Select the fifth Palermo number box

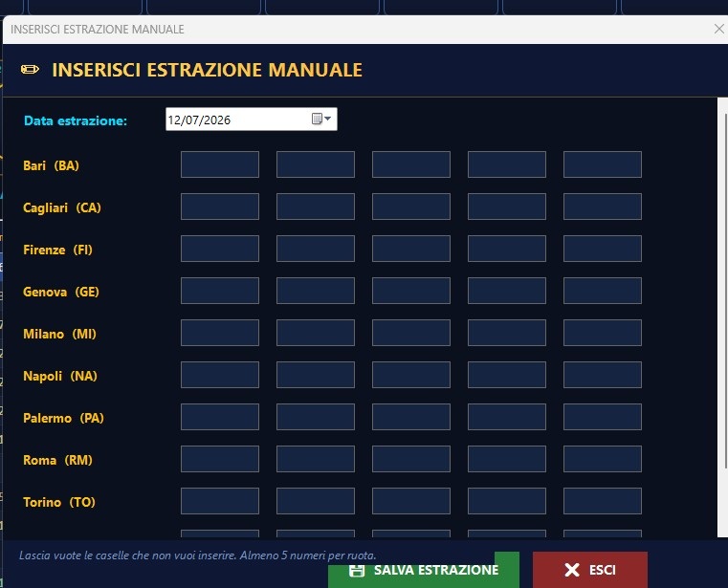click(x=602, y=417)
